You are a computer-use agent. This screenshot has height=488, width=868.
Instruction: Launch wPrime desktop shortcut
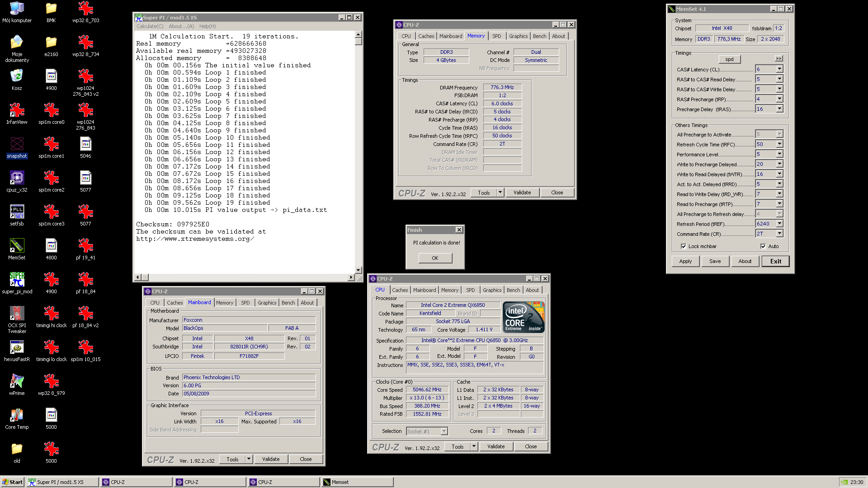click(x=17, y=385)
